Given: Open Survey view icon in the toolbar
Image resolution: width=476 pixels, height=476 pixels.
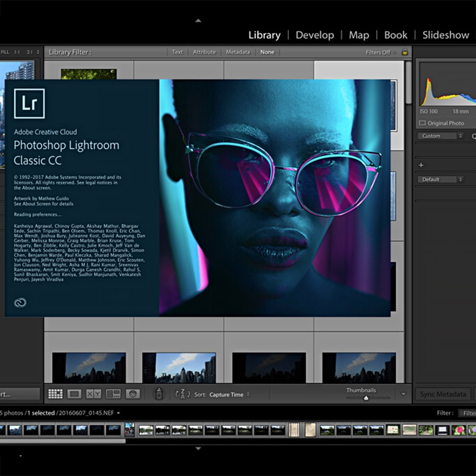Looking at the screenshot, I should click(x=113, y=394).
